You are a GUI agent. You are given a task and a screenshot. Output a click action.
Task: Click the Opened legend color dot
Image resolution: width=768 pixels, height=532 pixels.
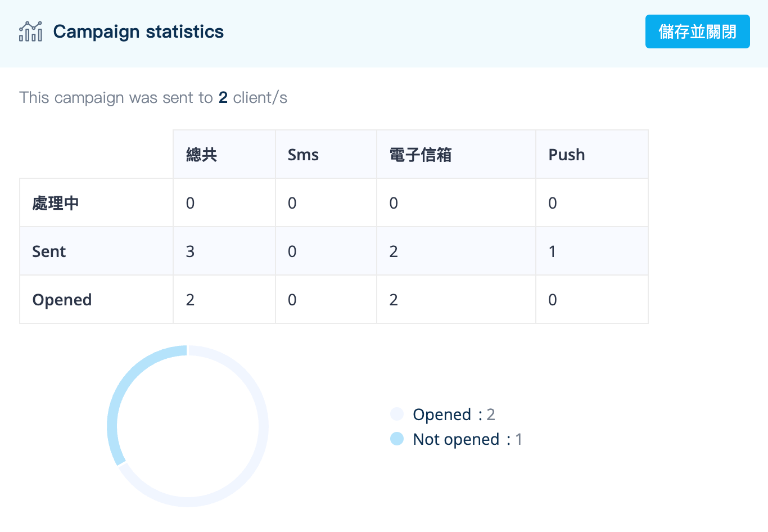pyautogui.click(x=397, y=414)
